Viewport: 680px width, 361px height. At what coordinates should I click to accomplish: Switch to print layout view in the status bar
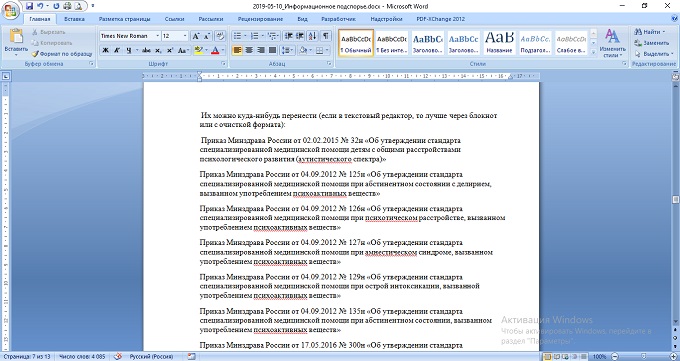547,356
